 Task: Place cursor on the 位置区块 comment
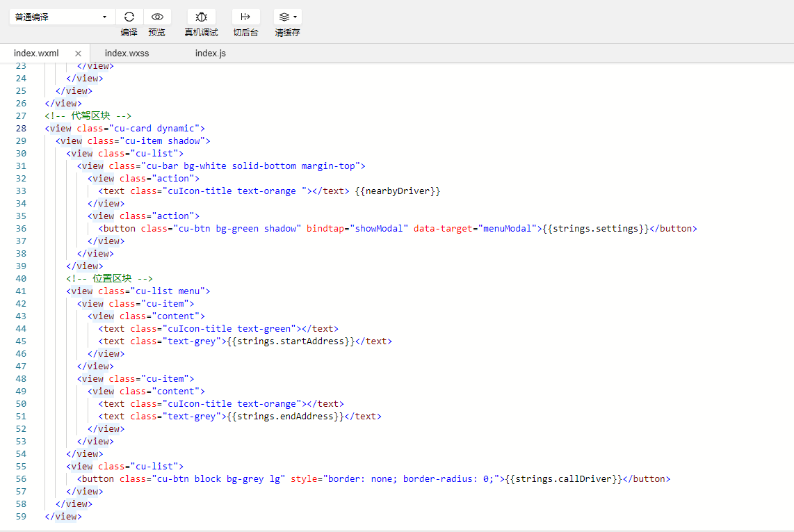coord(109,278)
